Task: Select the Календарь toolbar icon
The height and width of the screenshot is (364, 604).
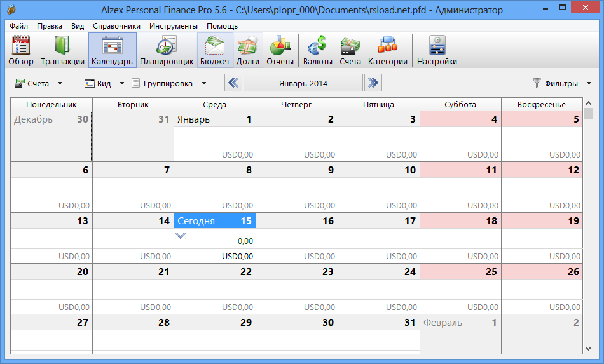Action: tap(112, 50)
